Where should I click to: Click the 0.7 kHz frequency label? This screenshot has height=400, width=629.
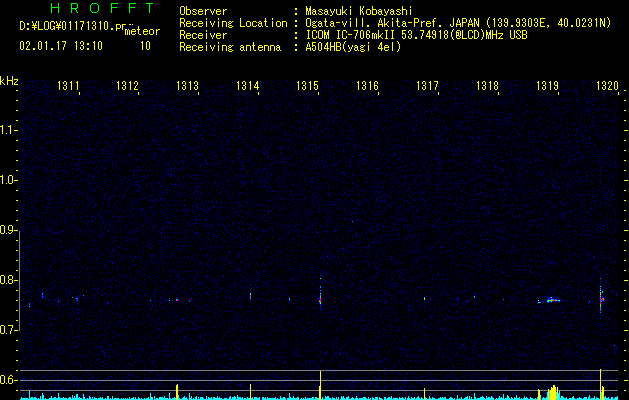point(8,330)
